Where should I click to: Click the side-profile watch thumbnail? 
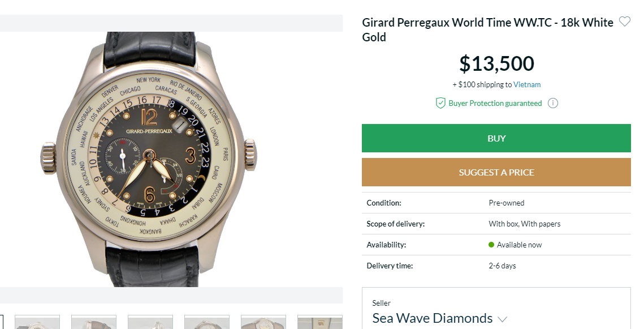(94, 323)
